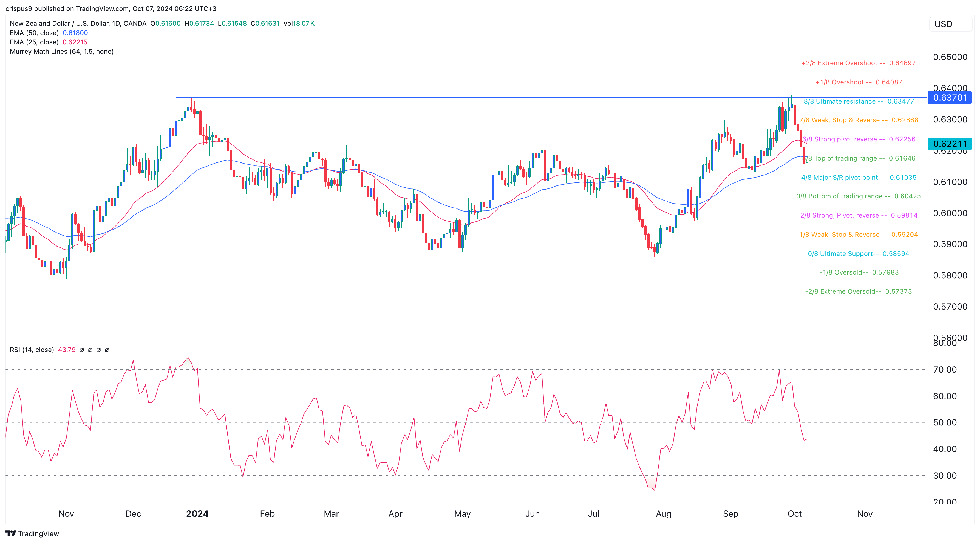The height and width of the screenshot is (543, 980).
Task: Click the Aug label on the time axis
Action: coord(664,514)
